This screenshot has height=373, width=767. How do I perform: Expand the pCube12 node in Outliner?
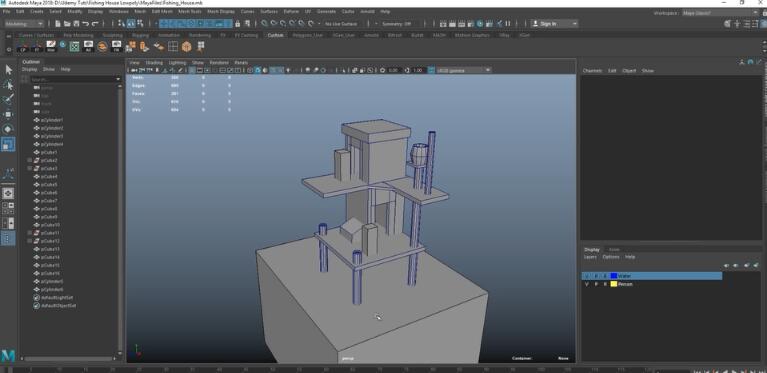point(30,241)
